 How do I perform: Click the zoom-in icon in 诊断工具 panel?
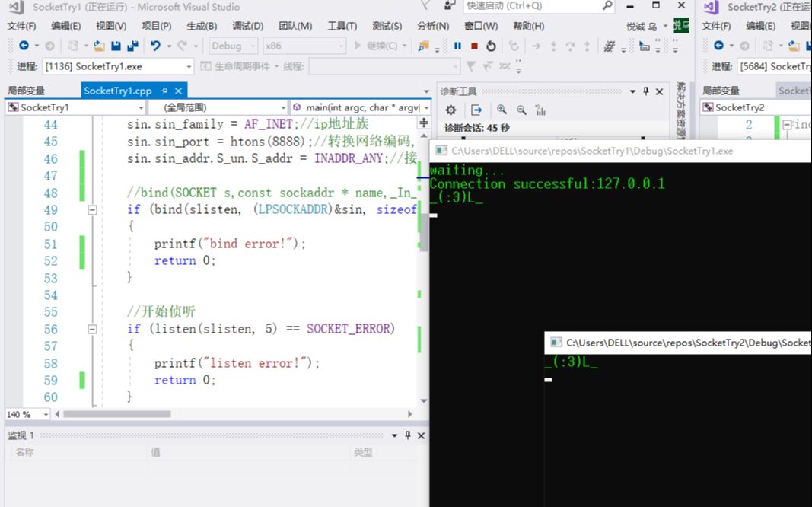(x=501, y=110)
